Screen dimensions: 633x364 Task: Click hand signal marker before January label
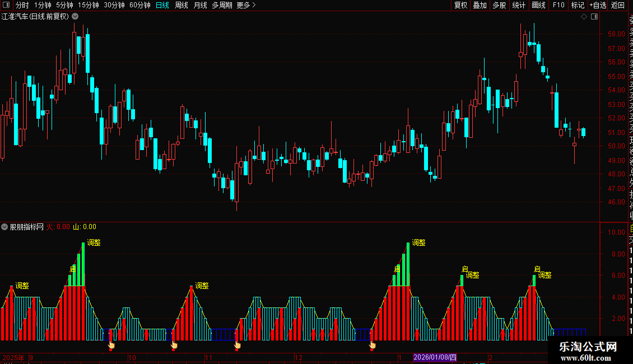[372, 344]
